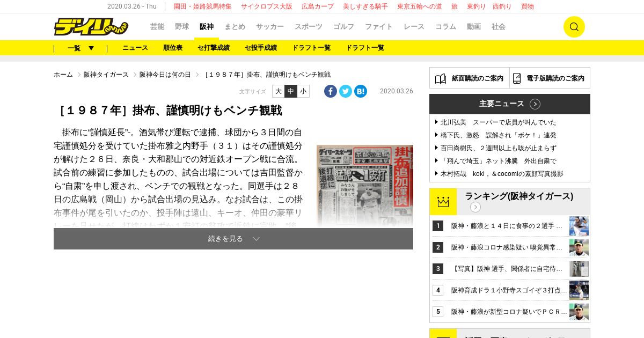This screenshot has width=644, height=338.
Task: Open 電子版購読のご案内 button
Action: pos(550,78)
